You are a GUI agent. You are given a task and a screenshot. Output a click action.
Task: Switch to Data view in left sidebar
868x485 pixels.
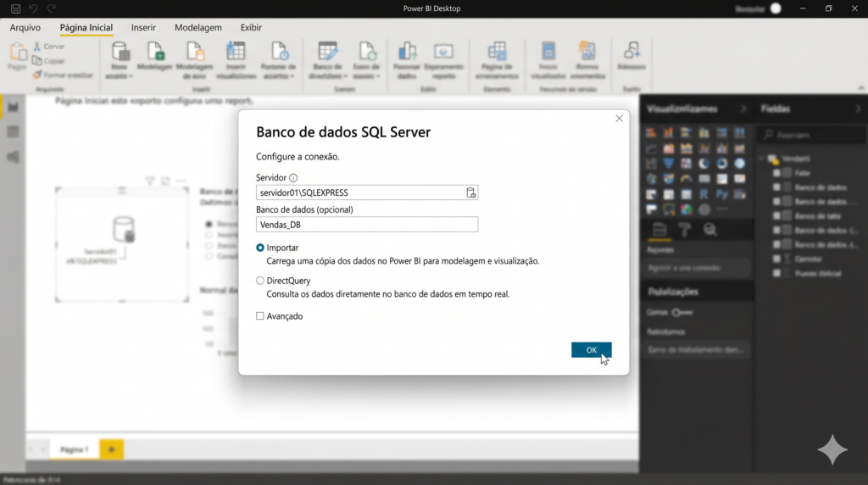[x=13, y=131]
